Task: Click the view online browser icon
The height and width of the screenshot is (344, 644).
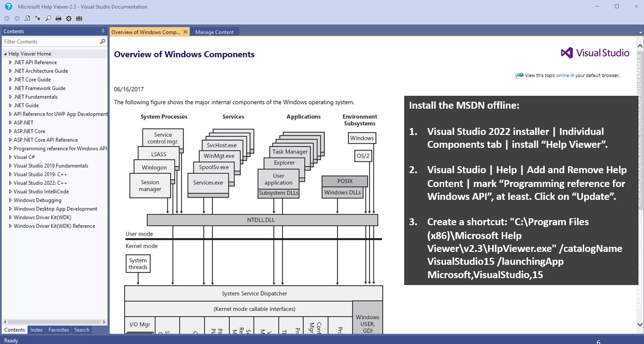Action: [519, 76]
